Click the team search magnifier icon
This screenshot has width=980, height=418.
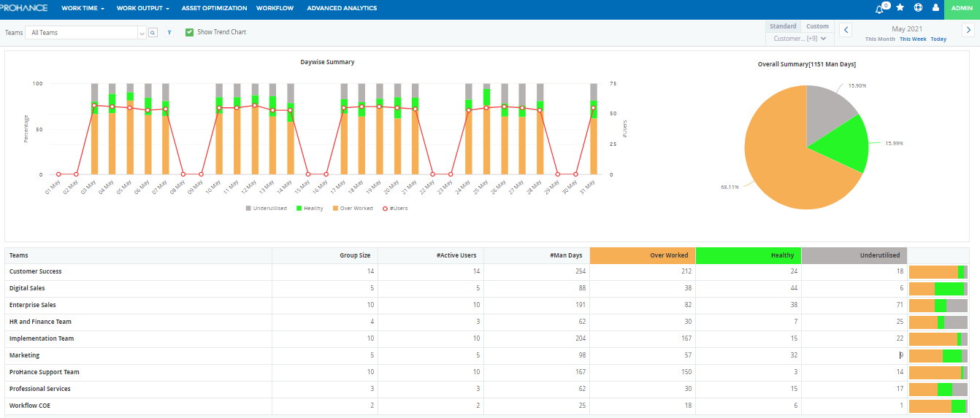click(153, 33)
